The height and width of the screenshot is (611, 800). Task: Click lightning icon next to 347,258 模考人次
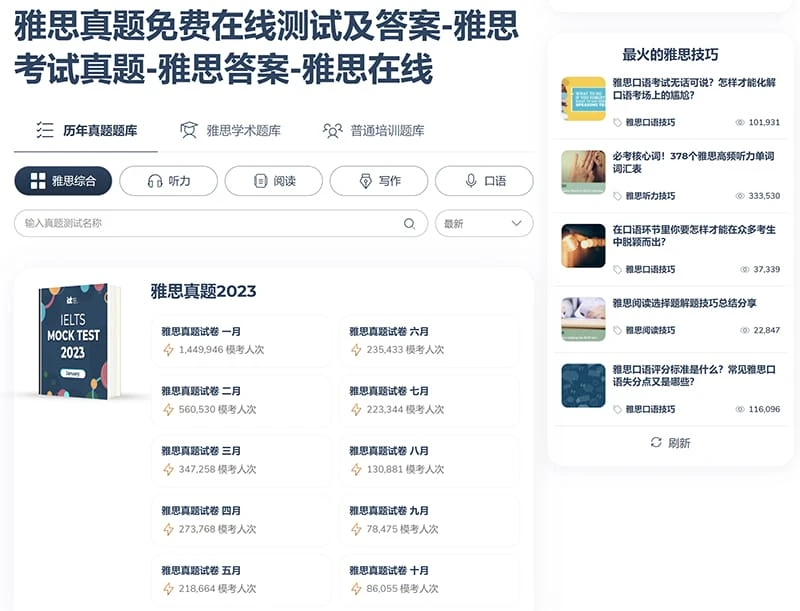coord(168,469)
